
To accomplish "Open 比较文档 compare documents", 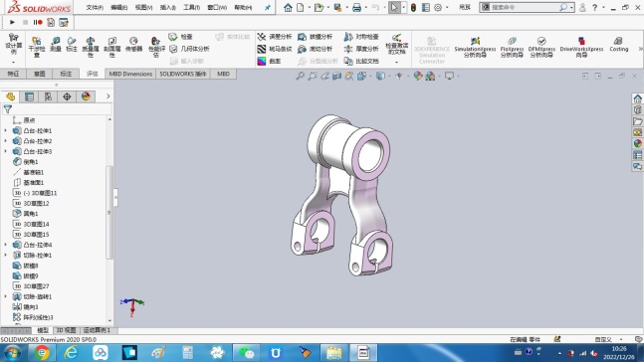I will [361, 61].
